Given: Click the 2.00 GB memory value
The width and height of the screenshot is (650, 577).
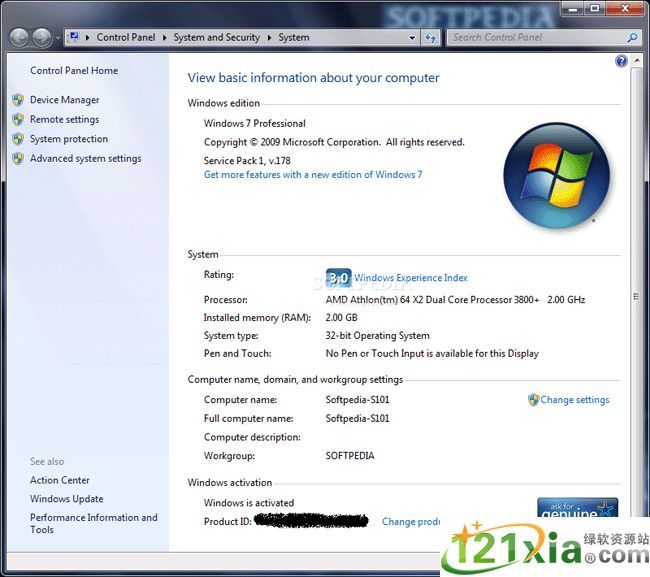Looking at the screenshot, I should pyautogui.click(x=341, y=318).
